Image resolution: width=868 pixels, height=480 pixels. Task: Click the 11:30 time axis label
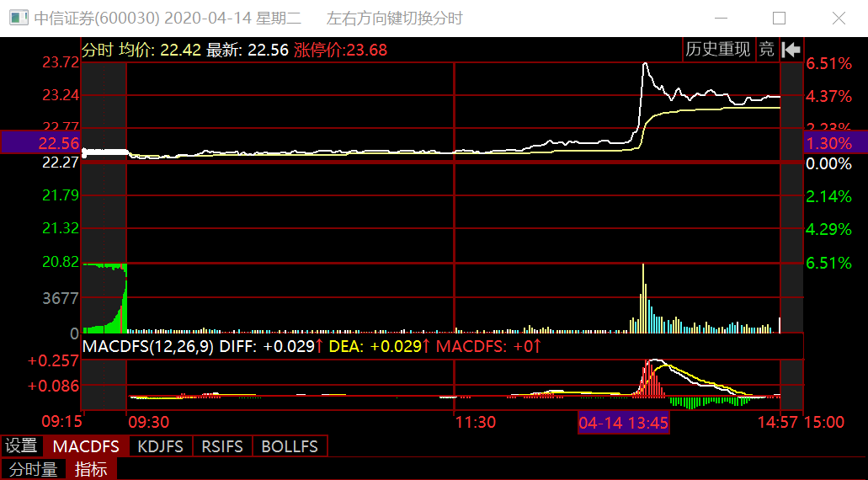(x=475, y=423)
